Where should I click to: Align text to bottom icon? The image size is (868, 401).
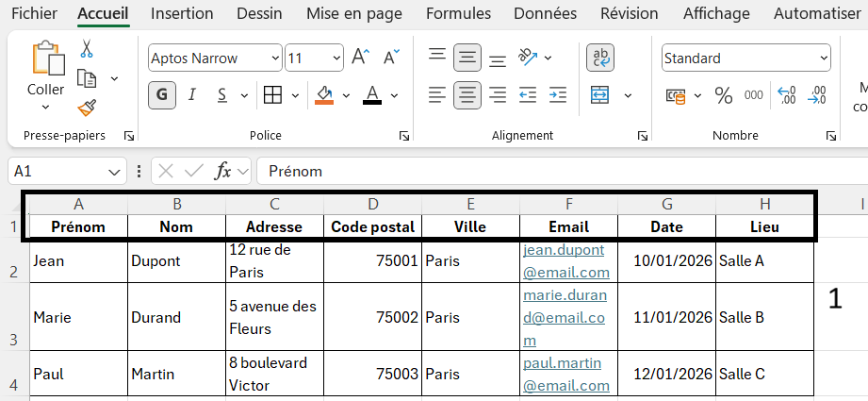[498, 61]
